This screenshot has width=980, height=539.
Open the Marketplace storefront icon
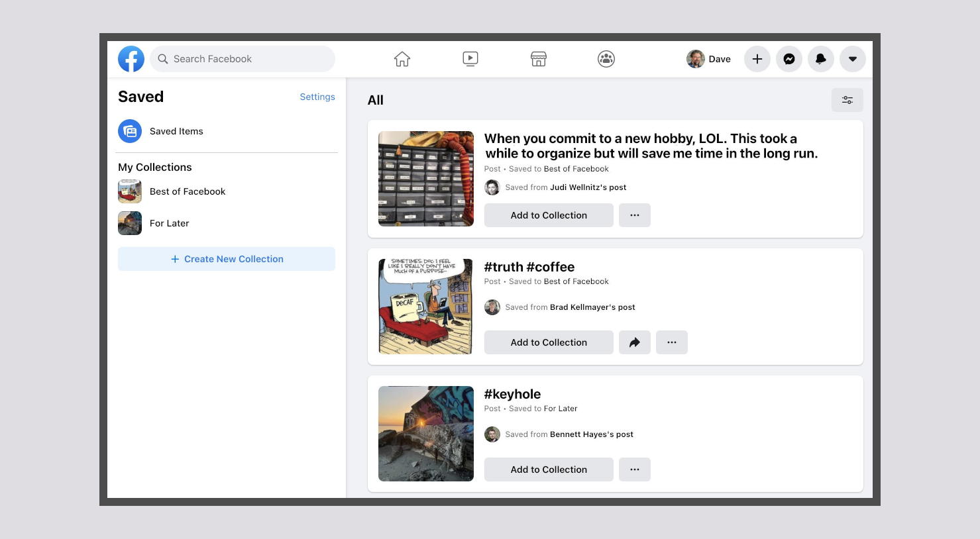538,59
